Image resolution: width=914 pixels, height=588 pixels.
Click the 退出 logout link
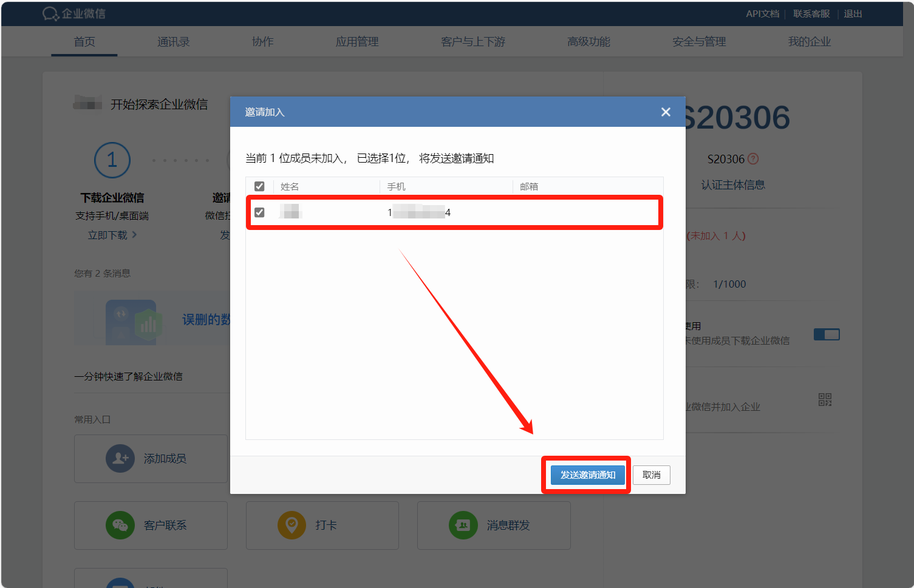pyautogui.click(x=853, y=14)
